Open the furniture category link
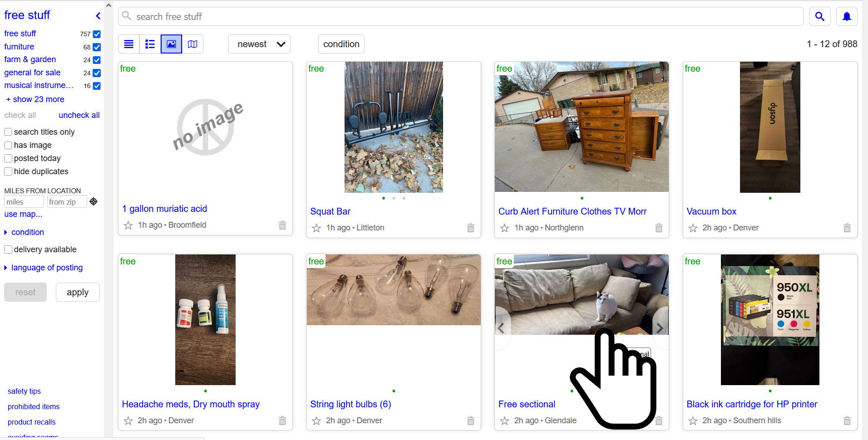The height and width of the screenshot is (440, 868). click(19, 47)
